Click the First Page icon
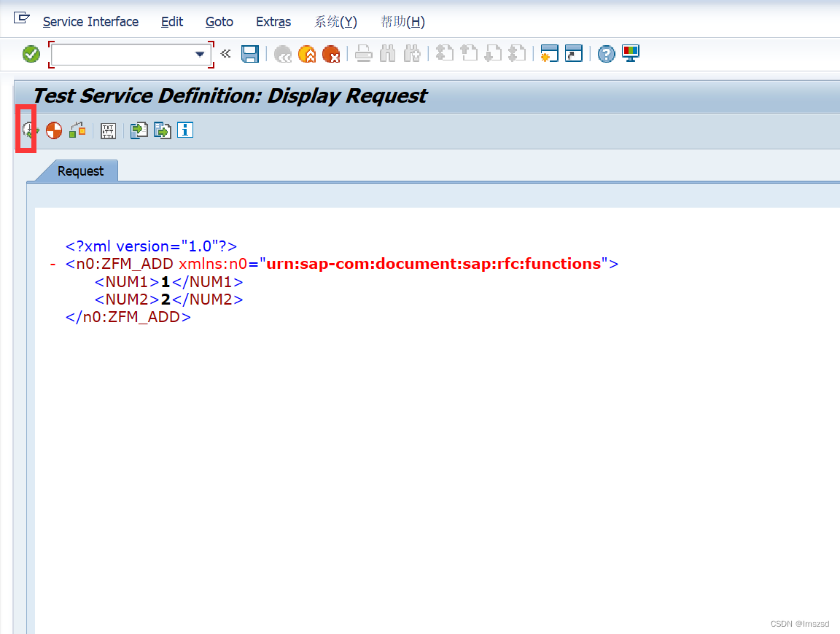The width and height of the screenshot is (840, 634). pos(444,53)
